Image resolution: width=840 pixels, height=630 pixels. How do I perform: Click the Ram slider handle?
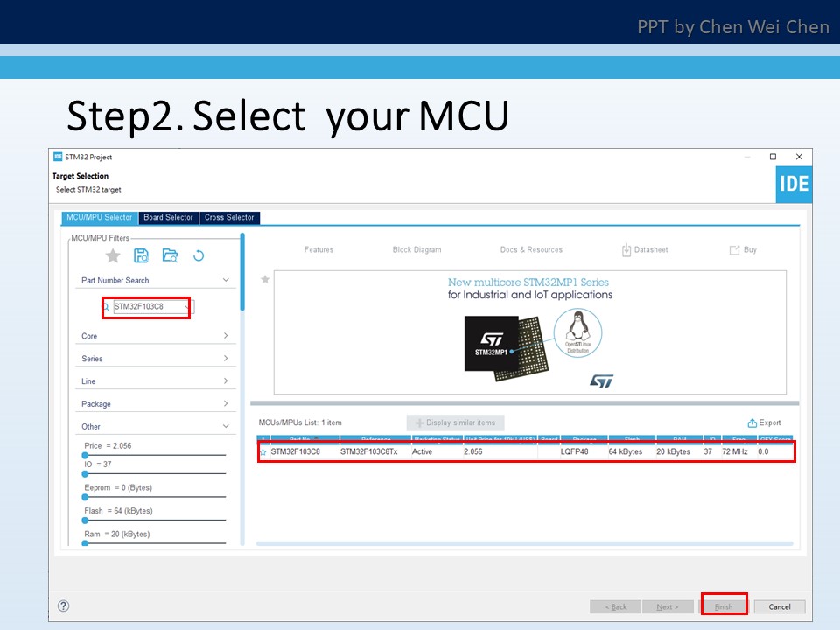click(85, 543)
